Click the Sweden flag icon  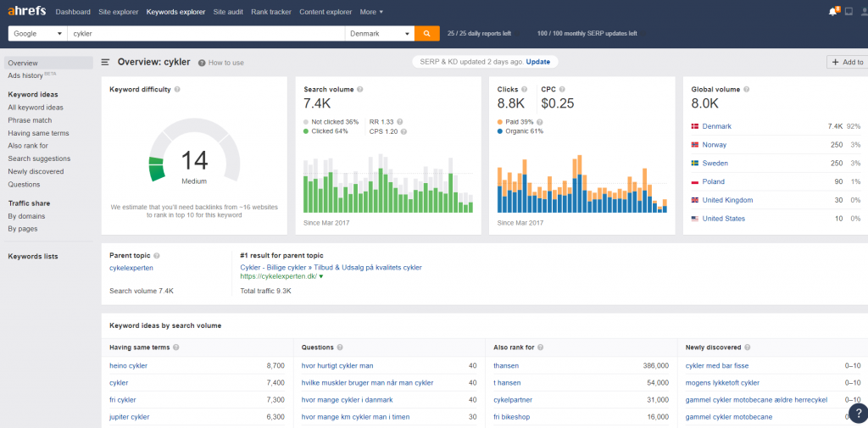(x=695, y=164)
